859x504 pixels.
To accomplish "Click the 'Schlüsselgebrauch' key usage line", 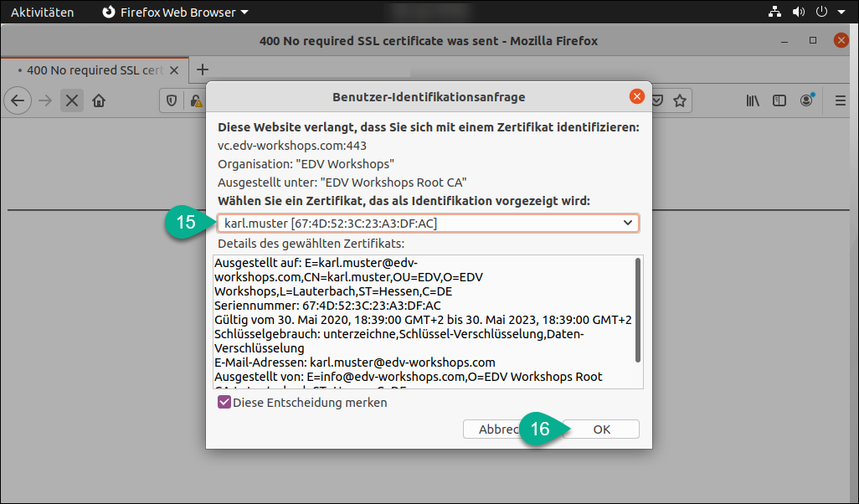I will click(399, 341).
